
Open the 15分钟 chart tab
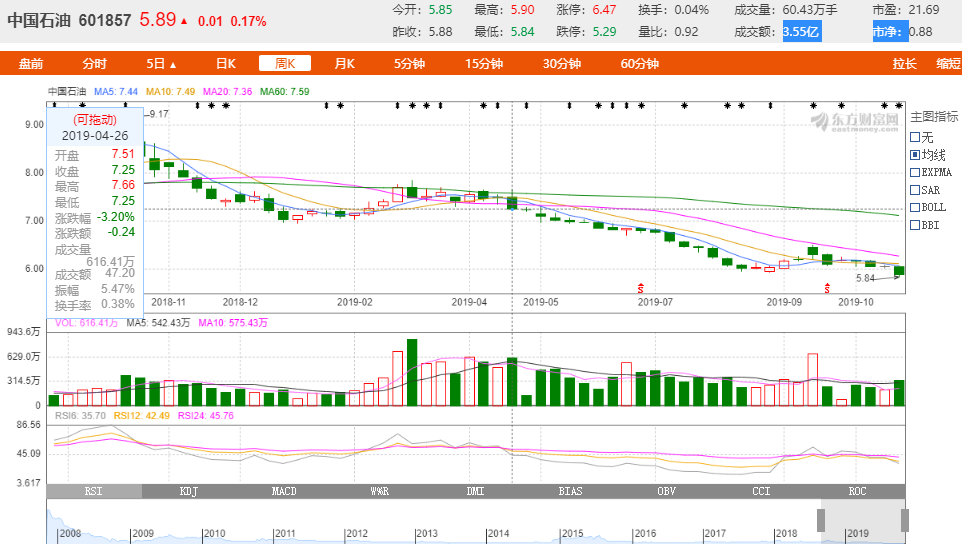pyautogui.click(x=483, y=64)
